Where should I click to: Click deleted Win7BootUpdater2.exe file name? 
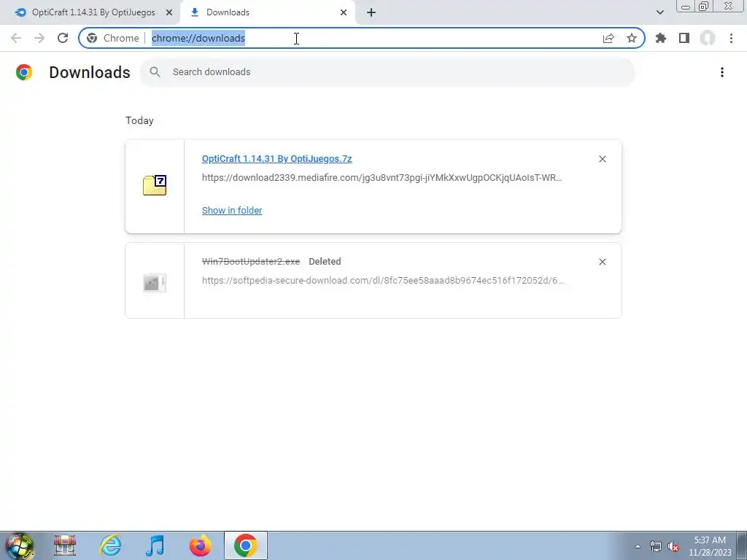pos(251,262)
